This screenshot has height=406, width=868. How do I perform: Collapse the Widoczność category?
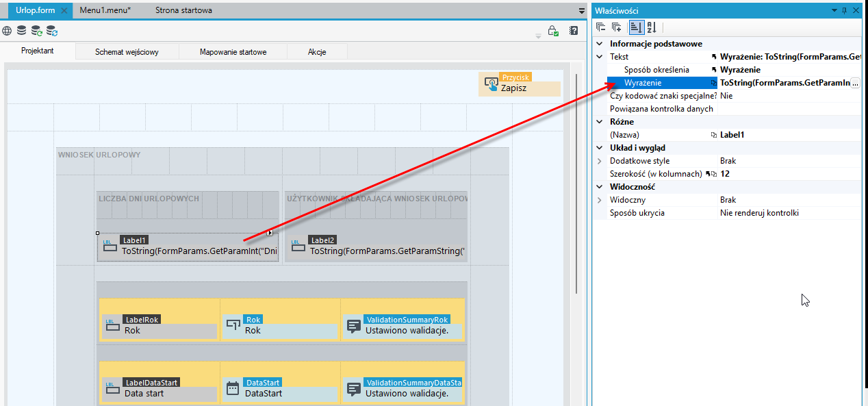pyautogui.click(x=600, y=187)
